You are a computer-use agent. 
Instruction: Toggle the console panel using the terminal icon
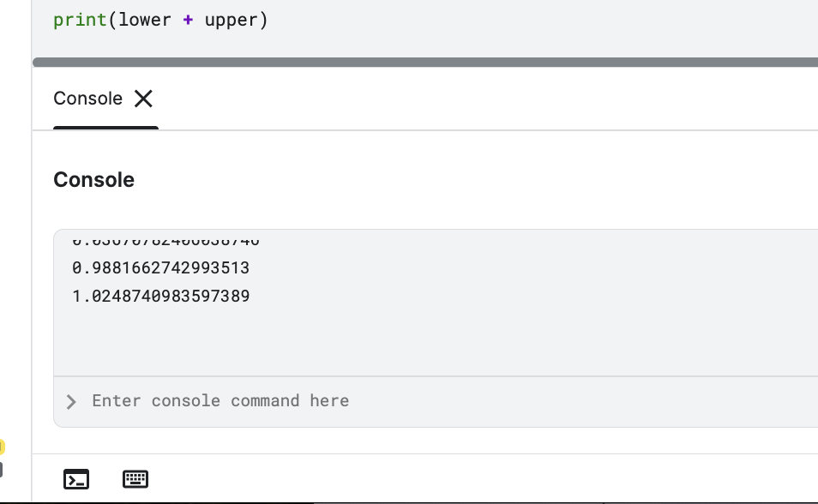pyautogui.click(x=76, y=479)
